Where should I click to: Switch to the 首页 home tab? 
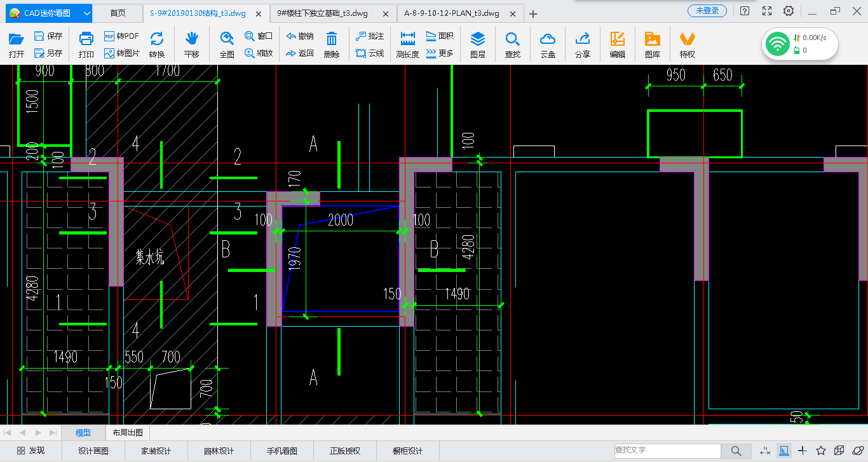(118, 13)
